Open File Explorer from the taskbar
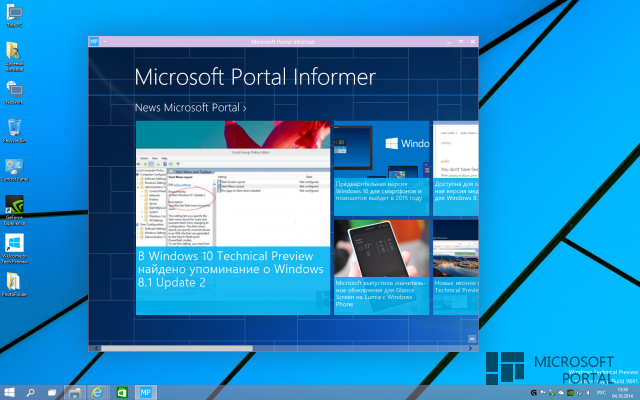The height and width of the screenshot is (400, 640). tap(75, 393)
